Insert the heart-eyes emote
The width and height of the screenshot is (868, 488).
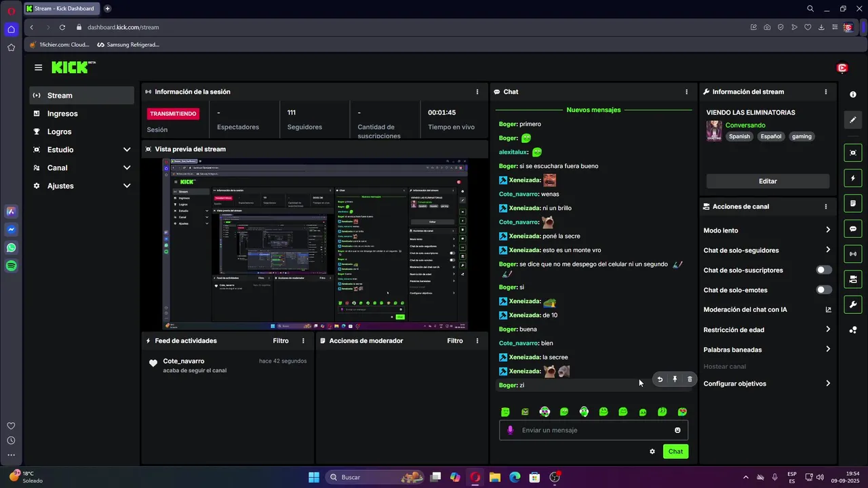click(x=682, y=411)
